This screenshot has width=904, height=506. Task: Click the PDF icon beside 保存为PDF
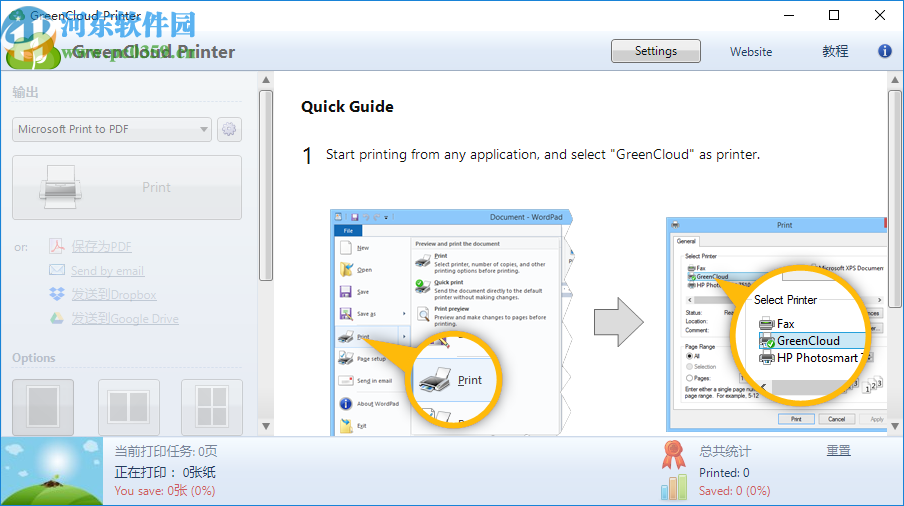pos(56,246)
